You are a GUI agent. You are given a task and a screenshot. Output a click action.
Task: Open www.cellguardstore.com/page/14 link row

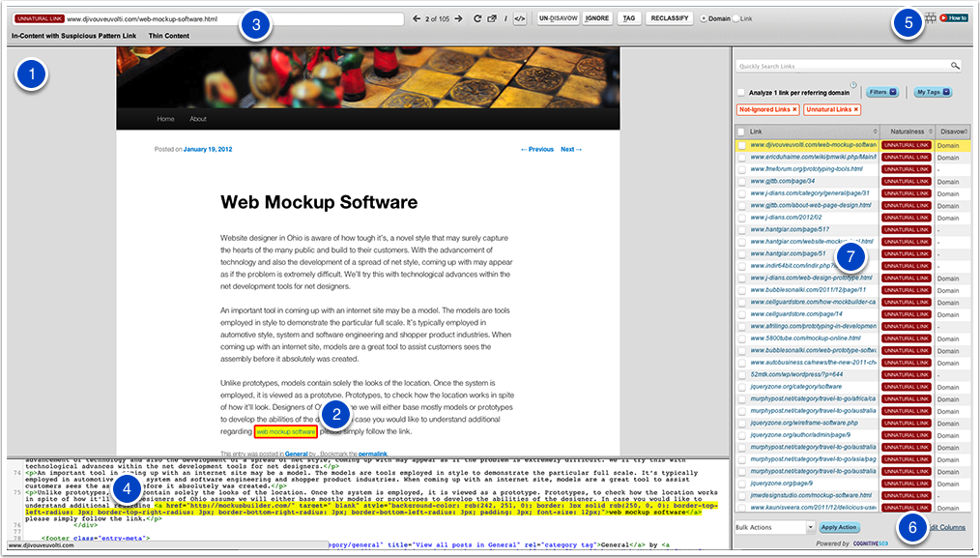click(796, 314)
